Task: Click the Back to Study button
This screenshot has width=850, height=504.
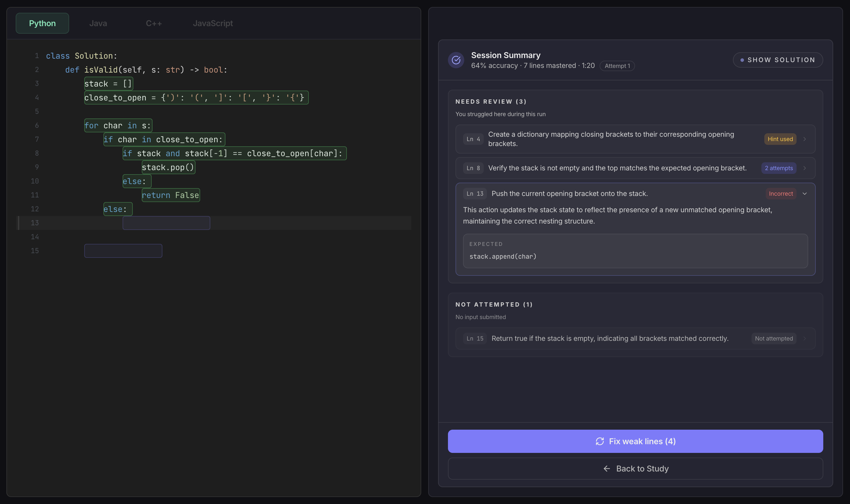Action: point(635,469)
